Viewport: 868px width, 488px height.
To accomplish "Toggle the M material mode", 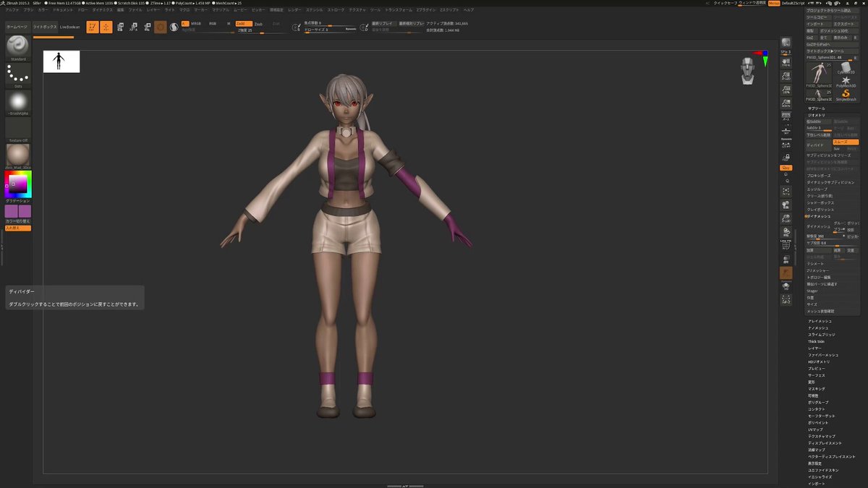I will (x=229, y=24).
